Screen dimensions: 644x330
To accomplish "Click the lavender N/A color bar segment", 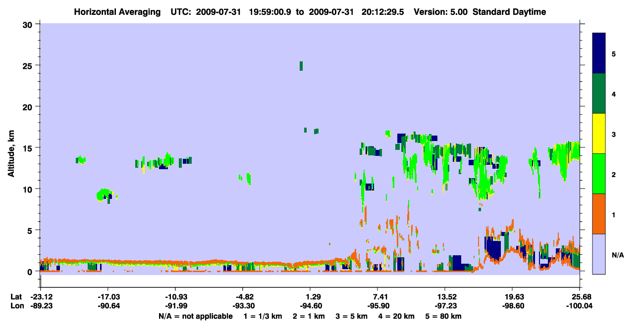I will pyautogui.click(x=599, y=254).
